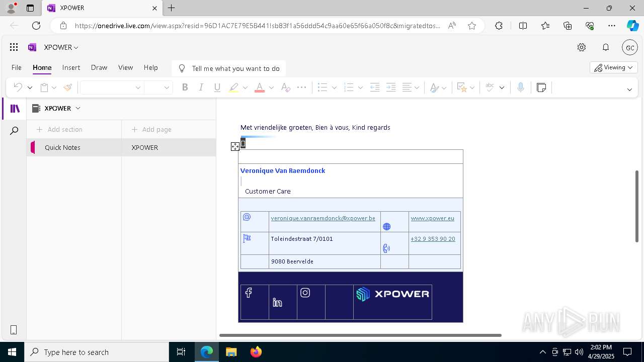Toggle underline formatting

(217, 87)
